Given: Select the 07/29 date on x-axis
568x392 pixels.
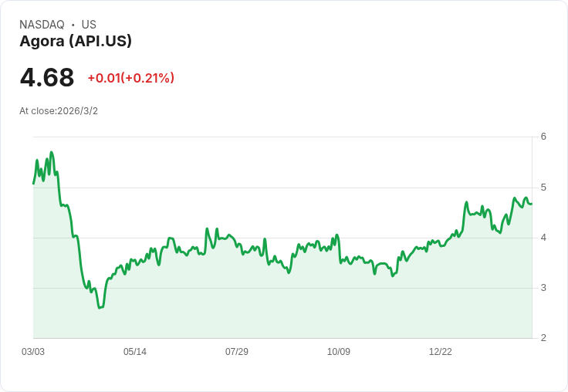Looking at the screenshot, I should click(237, 352).
